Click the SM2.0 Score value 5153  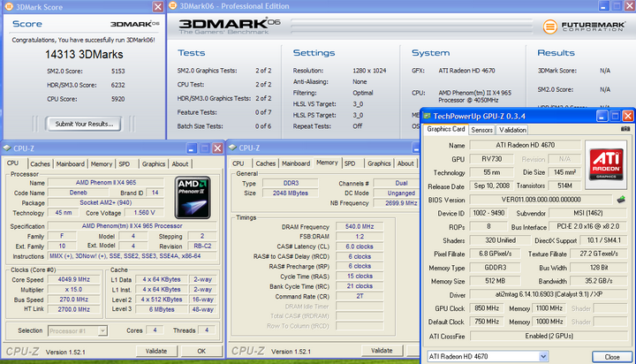pos(118,71)
